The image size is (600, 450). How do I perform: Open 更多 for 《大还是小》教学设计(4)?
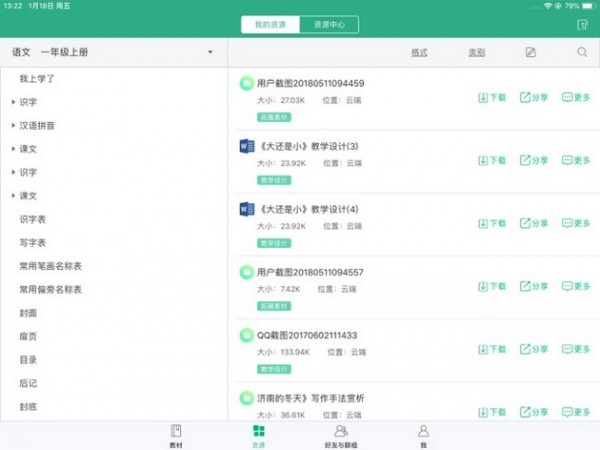[576, 223]
